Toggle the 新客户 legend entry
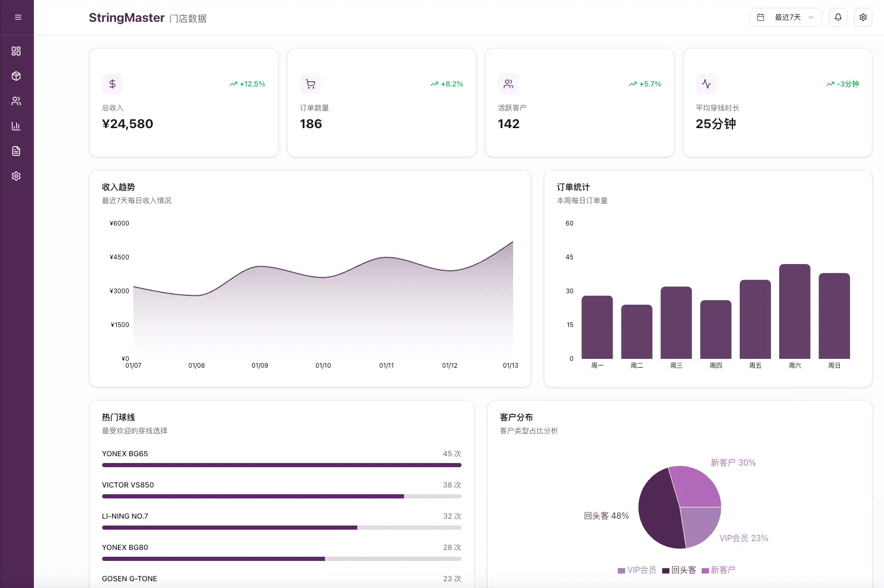This screenshot has height=588, width=884. coord(718,570)
